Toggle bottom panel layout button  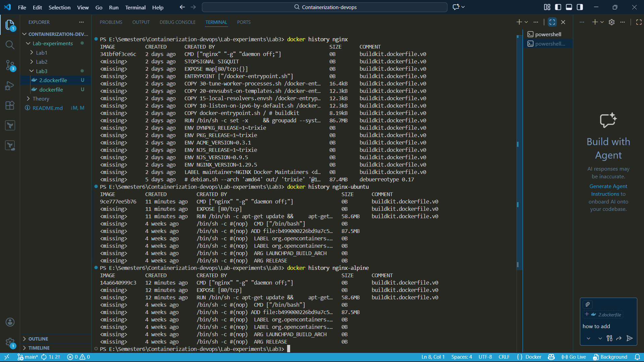pyautogui.click(x=569, y=7)
